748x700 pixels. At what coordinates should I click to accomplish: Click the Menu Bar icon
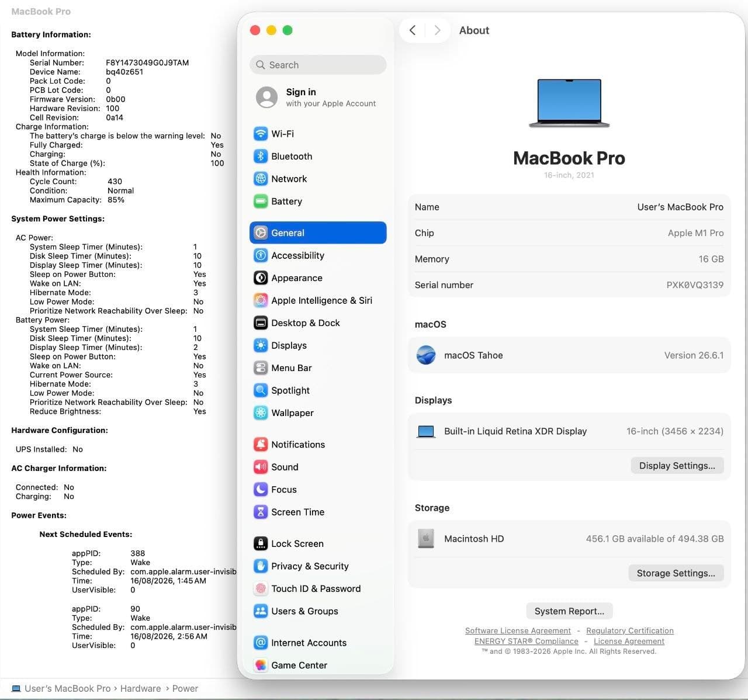[261, 368]
